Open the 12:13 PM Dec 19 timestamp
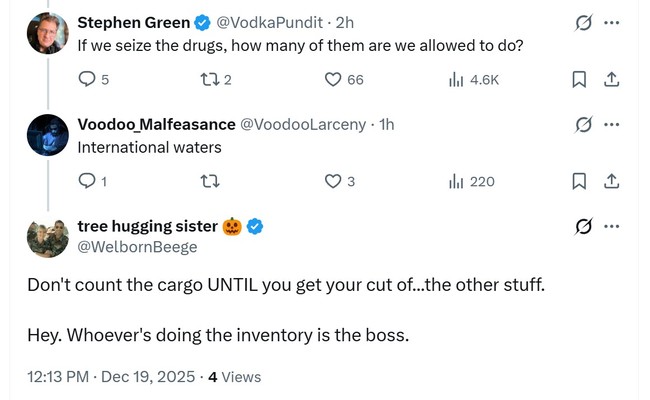Screen dimensions: 650x400 (110, 377)
